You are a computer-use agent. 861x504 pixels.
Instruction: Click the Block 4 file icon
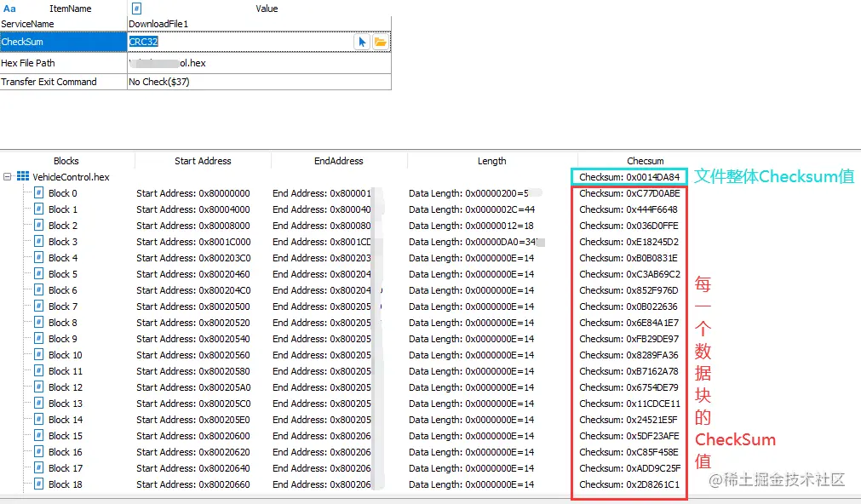tap(39, 257)
